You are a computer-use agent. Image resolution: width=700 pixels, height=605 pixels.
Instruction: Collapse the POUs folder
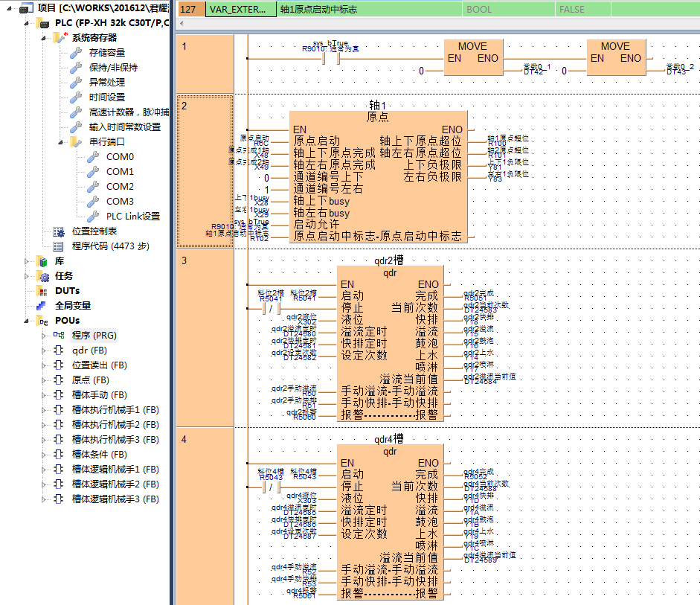coord(27,321)
